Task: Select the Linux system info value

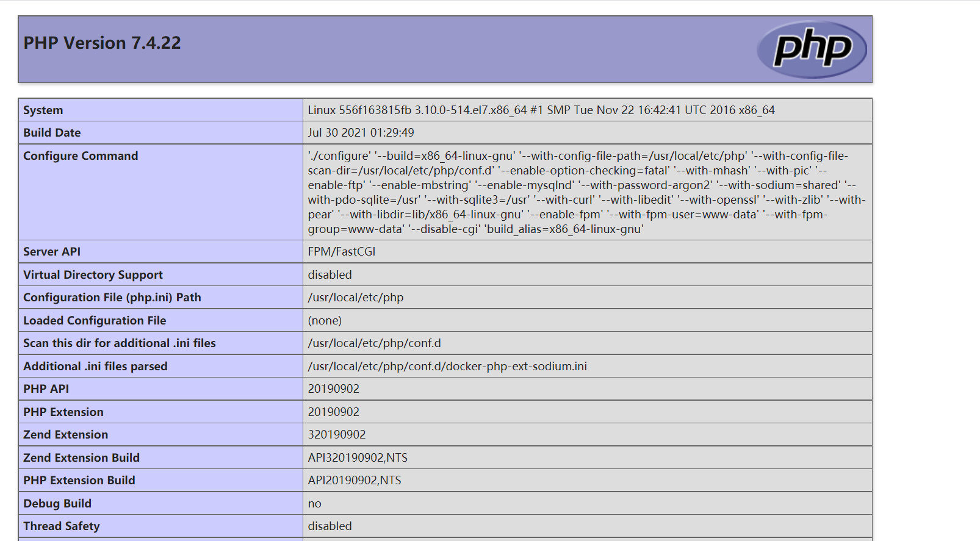Action: [541, 110]
